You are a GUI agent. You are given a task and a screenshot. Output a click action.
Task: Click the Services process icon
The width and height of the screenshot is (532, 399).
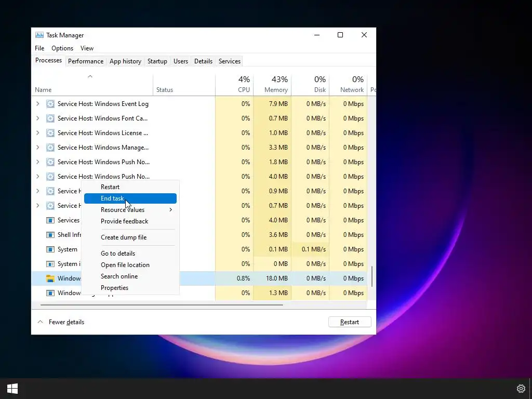coord(50,220)
